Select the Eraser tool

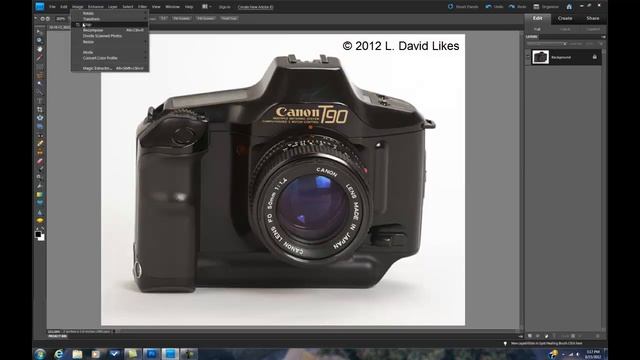[x=40, y=161]
